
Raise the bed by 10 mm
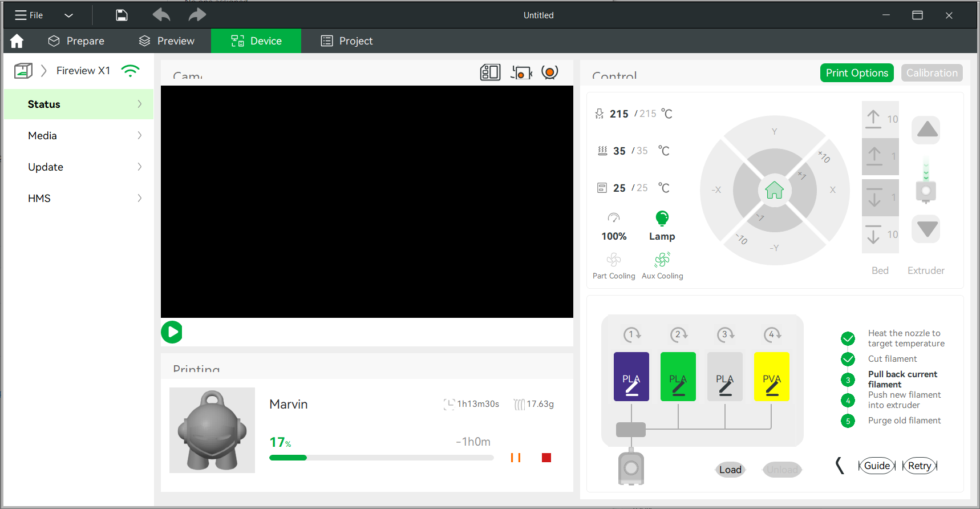click(x=880, y=119)
